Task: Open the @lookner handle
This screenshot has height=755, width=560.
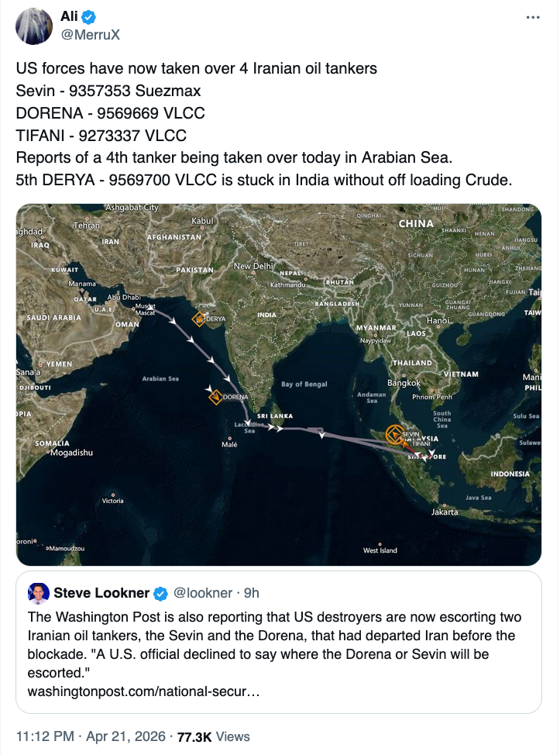Action: pos(201,593)
